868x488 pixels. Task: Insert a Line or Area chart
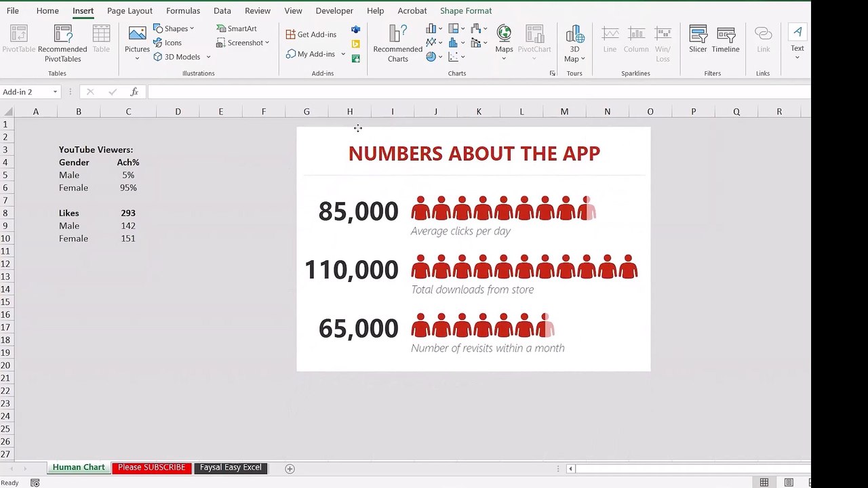[x=434, y=43]
